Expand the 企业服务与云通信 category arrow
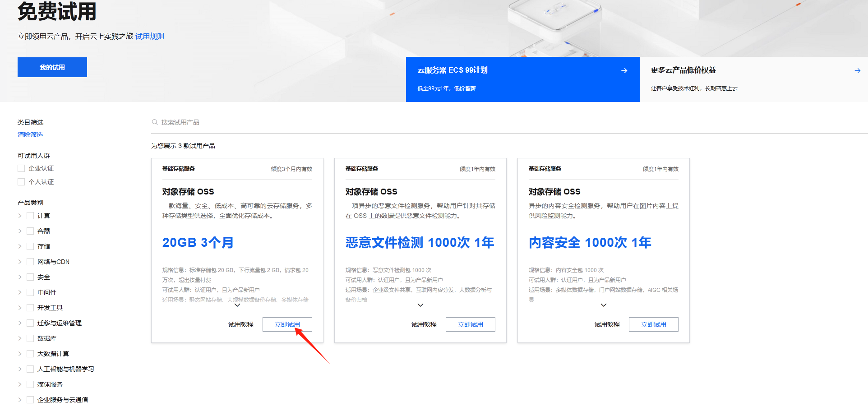868x416 pixels. click(x=20, y=400)
